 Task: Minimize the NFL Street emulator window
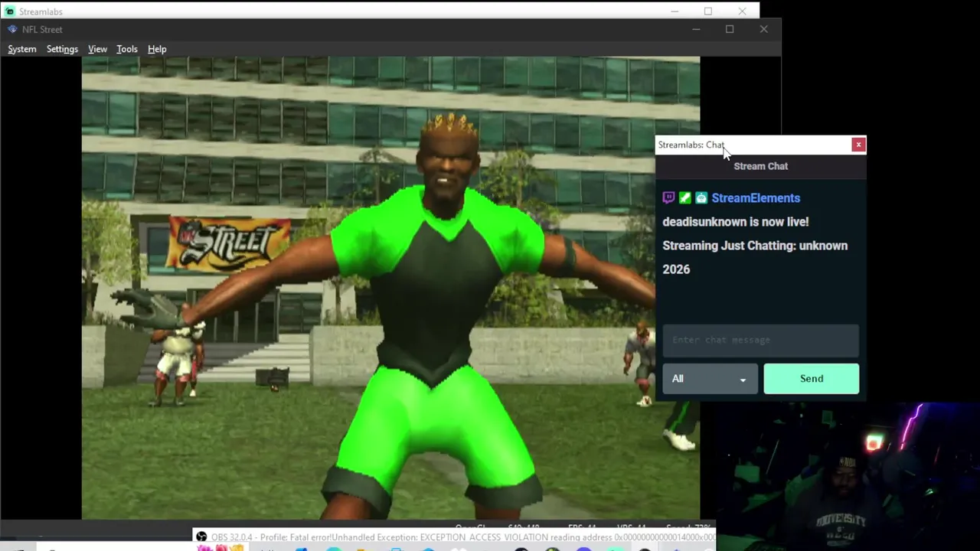coord(696,29)
